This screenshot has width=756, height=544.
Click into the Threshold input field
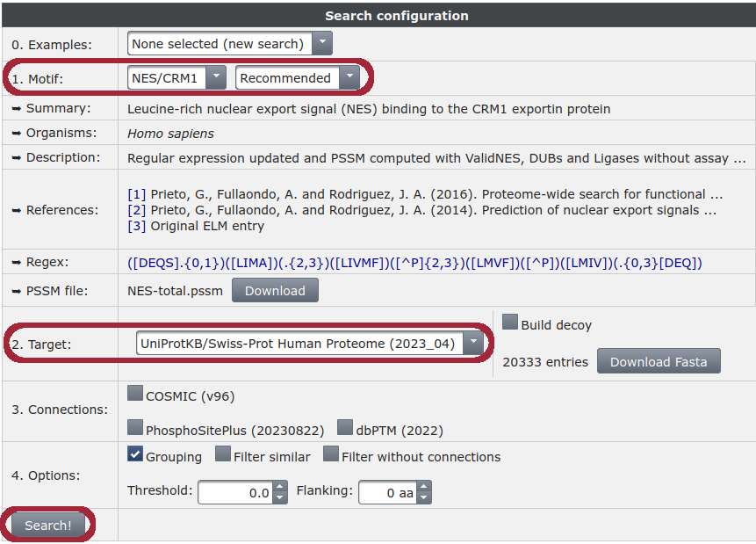pos(235,492)
